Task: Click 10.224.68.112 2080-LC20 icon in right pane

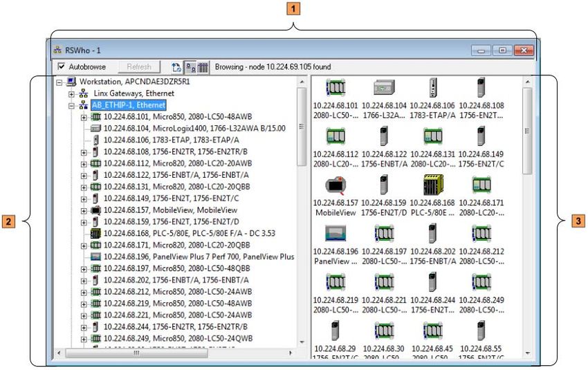Action: [x=336, y=136]
